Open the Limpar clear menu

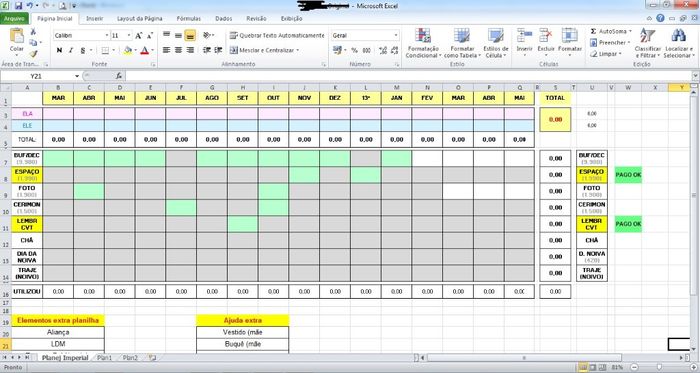(605, 54)
